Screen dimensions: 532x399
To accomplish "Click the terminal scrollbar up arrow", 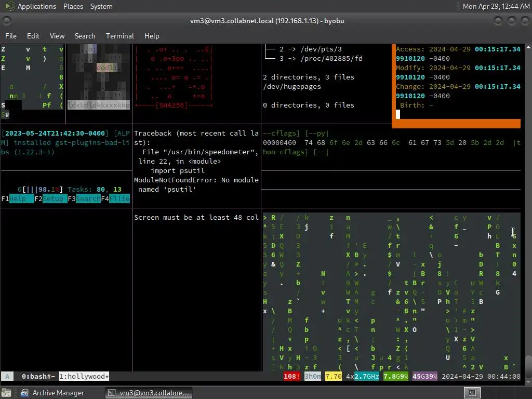I will 528,48.
